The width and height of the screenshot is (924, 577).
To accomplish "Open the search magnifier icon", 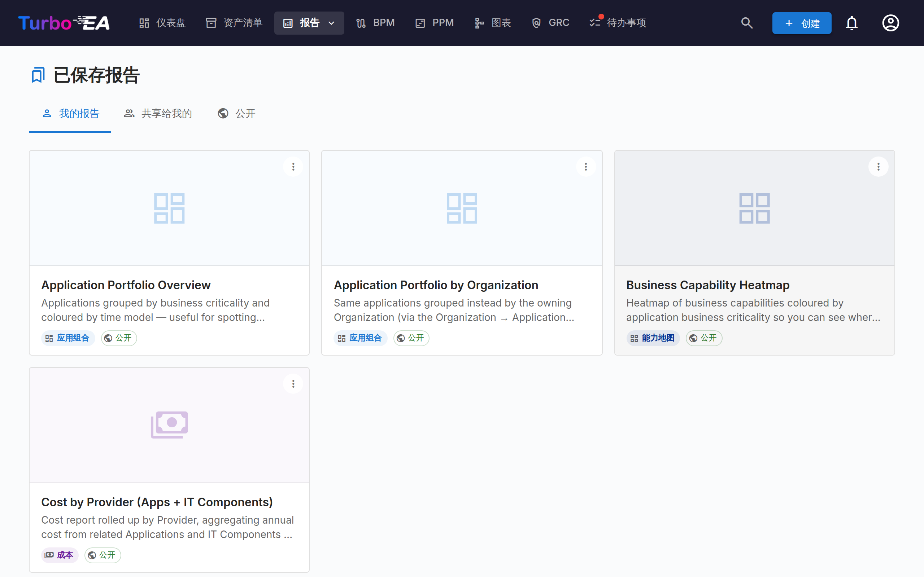I will [747, 23].
